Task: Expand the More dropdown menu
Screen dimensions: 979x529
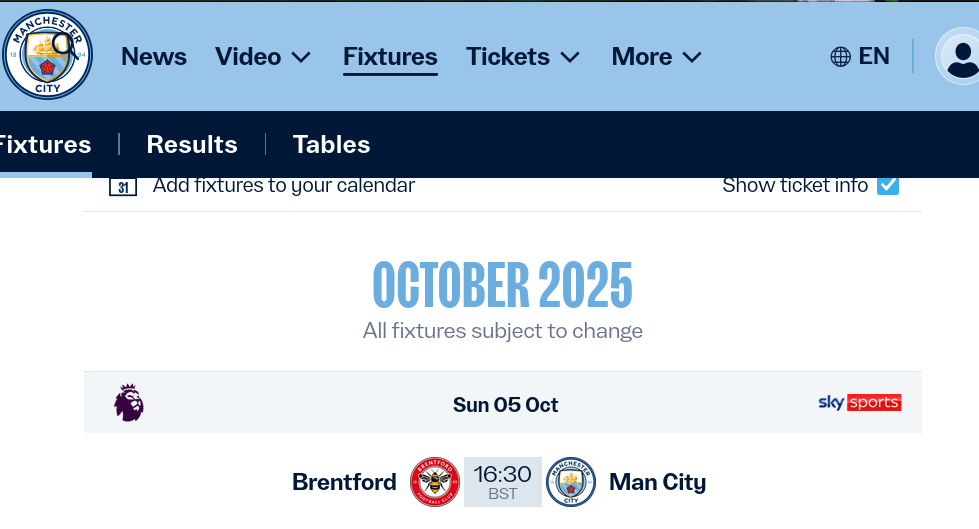Action: tap(657, 57)
